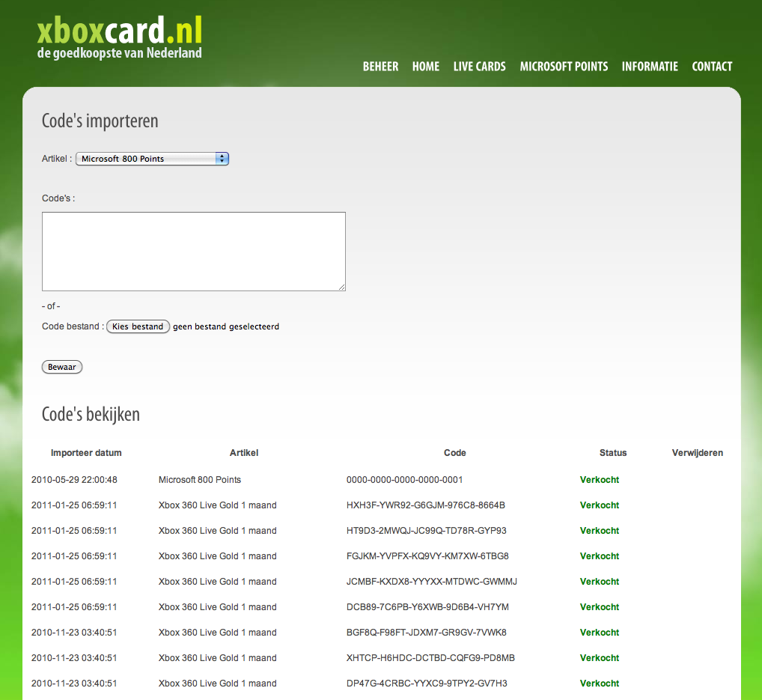The width and height of the screenshot is (762, 700).
Task: Click the date in the DCB89-7C6PB row
Action: pyautogui.click(x=74, y=607)
